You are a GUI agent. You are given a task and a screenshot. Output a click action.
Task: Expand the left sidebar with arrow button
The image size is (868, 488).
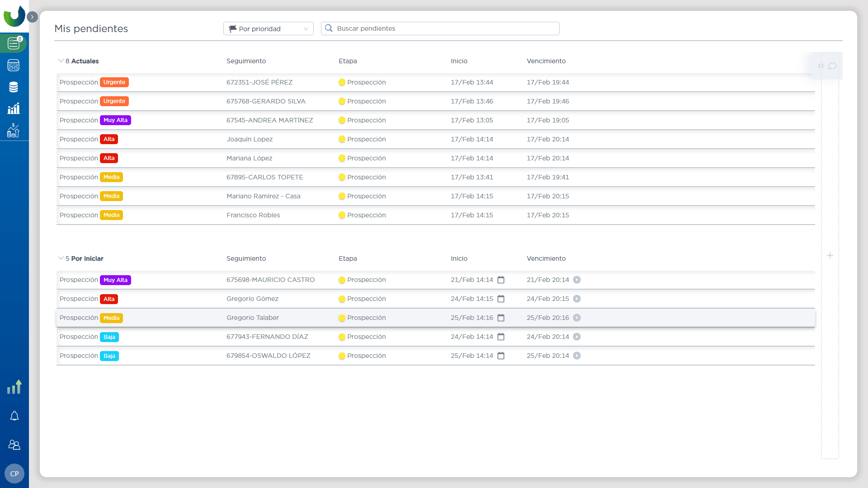click(32, 17)
